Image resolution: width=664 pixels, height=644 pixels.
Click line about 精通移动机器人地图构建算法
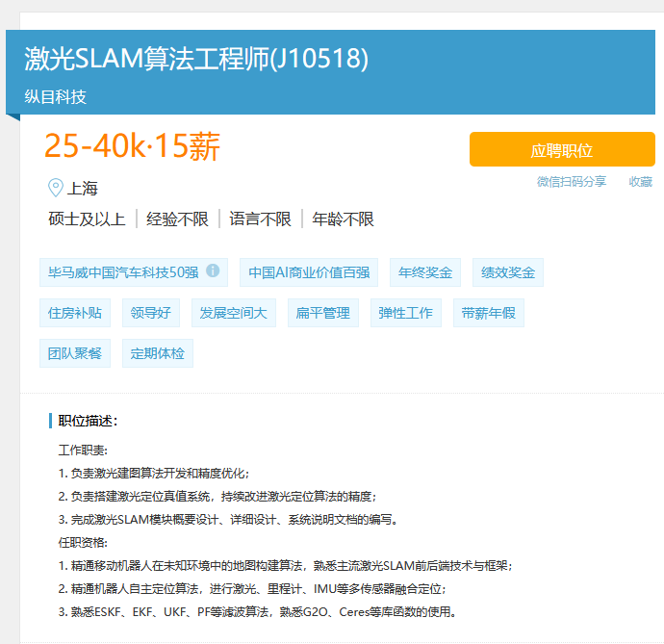286,566
